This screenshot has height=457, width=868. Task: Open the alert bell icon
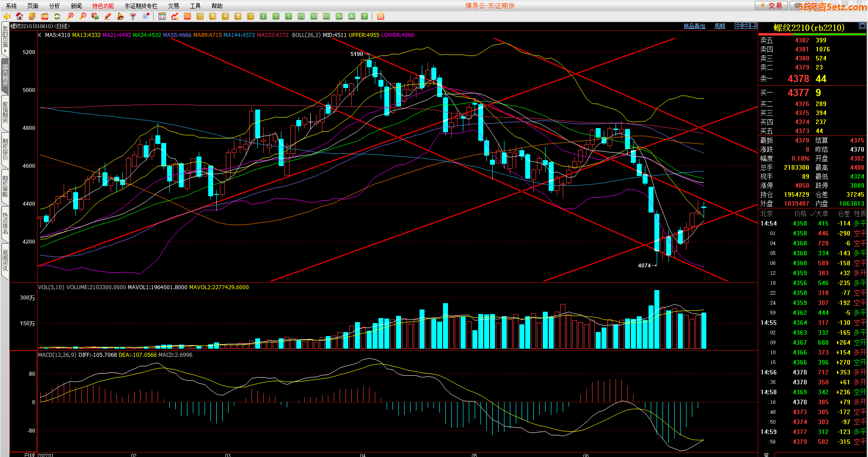click(x=120, y=16)
